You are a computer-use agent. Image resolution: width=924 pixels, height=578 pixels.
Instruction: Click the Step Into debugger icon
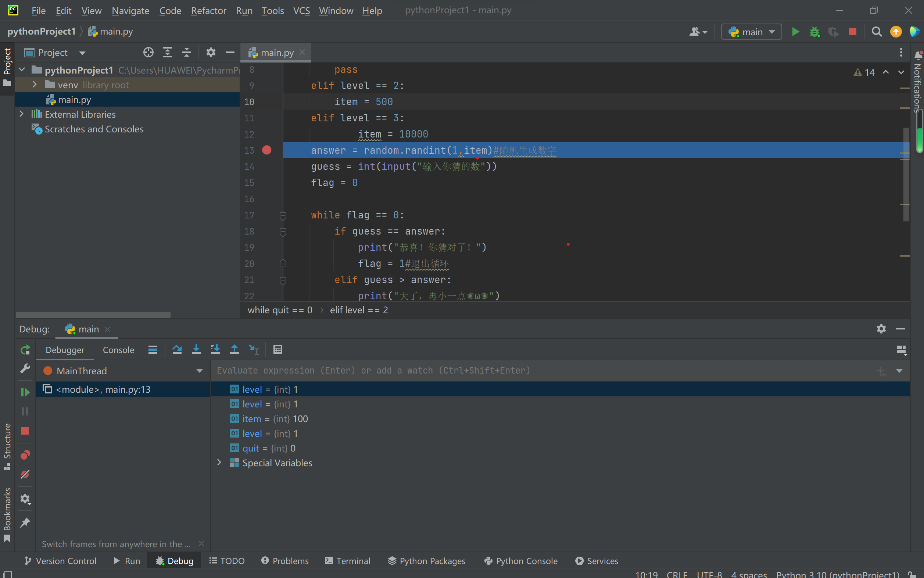click(196, 349)
